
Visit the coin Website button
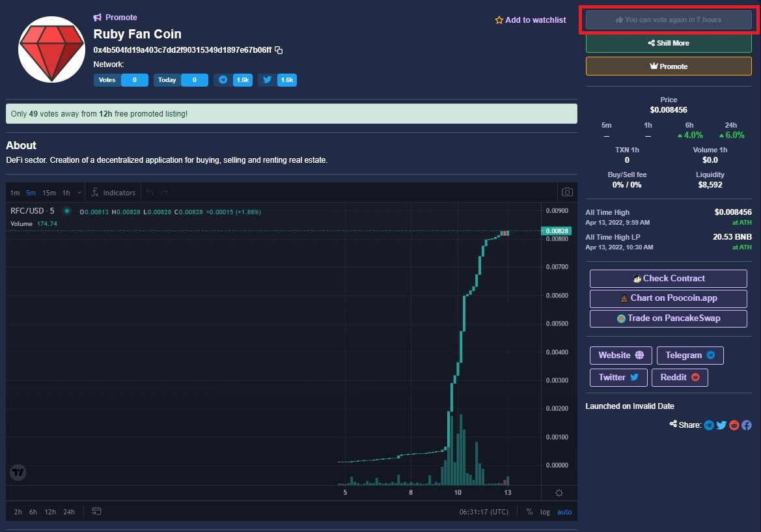(x=621, y=356)
